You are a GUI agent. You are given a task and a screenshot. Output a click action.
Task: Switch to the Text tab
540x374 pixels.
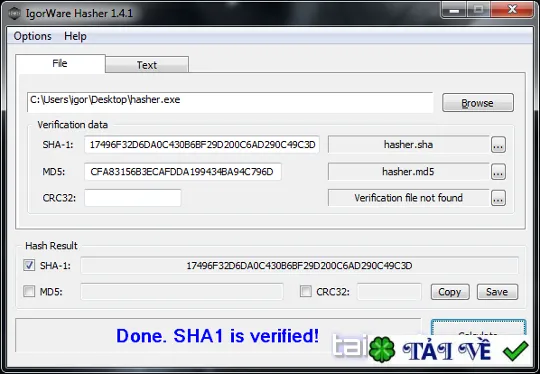(147, 65)
